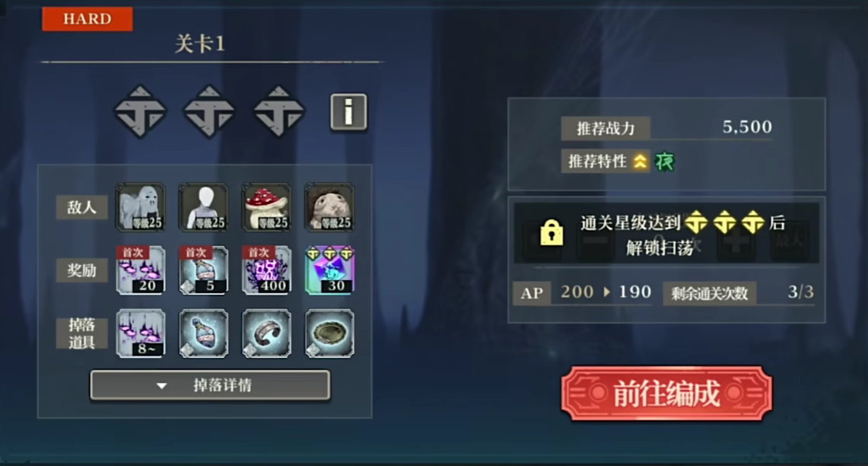868x466 pixels.
Task: Tap the first empty star rating emblem
Action: (140, 111)
